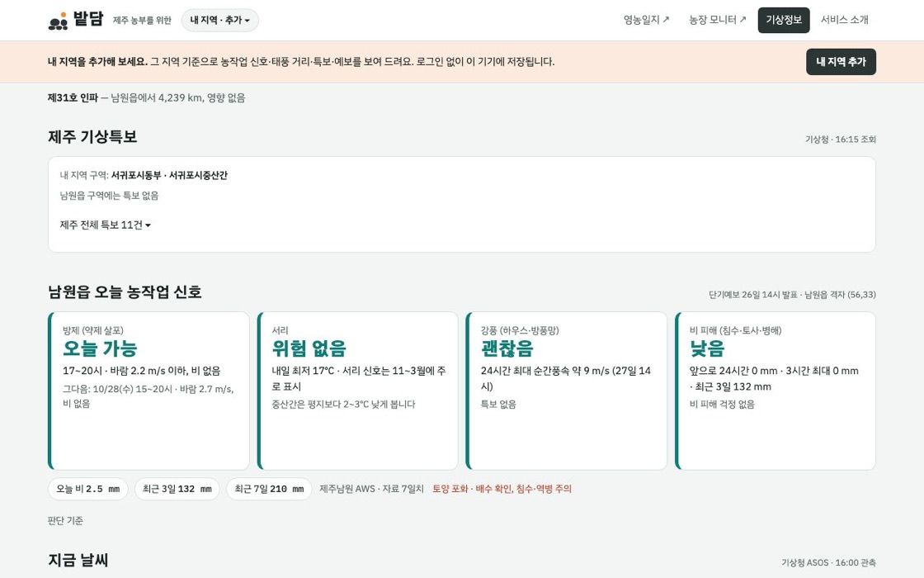924x578 pixels.
Task: Click the 남원읍 오늘 농작업 신호 heading
Action: pyautogui.click(x=125, y=292)
